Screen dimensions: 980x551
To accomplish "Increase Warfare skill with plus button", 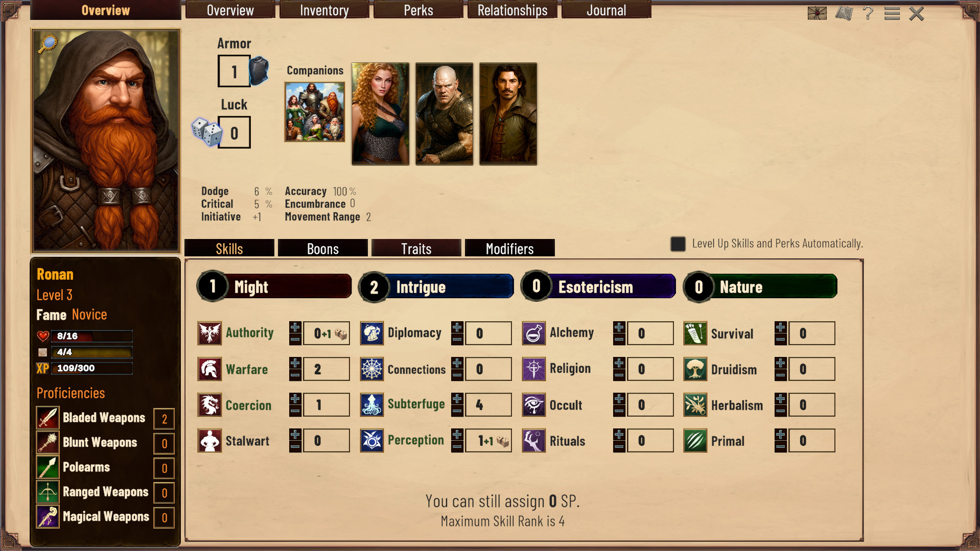I will pos(295,363).
